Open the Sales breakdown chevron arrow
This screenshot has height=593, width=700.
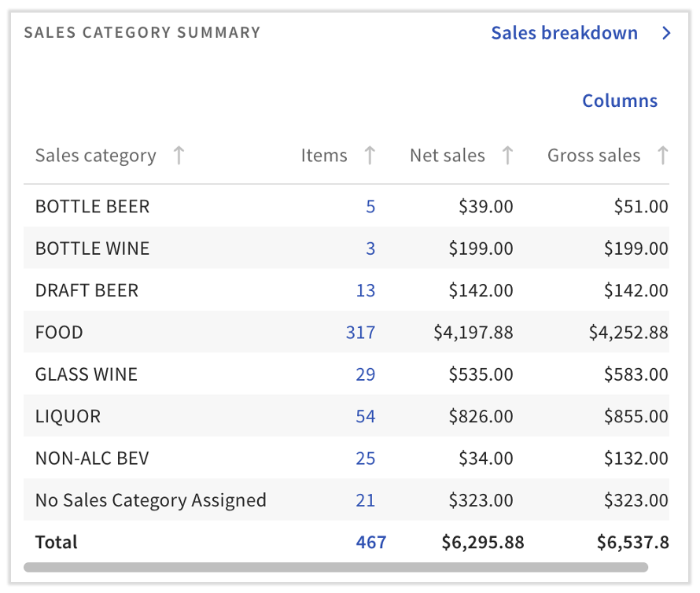[x=666, y=33]
